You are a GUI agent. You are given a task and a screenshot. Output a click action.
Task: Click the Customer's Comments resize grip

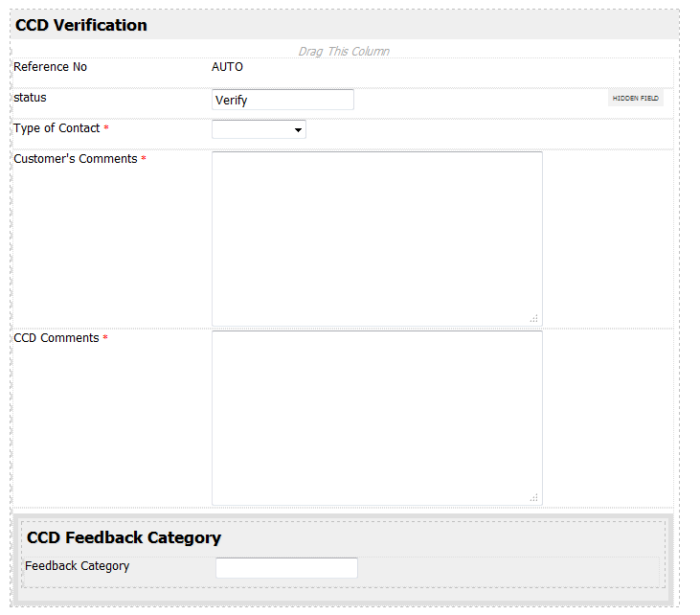[534, 318]
